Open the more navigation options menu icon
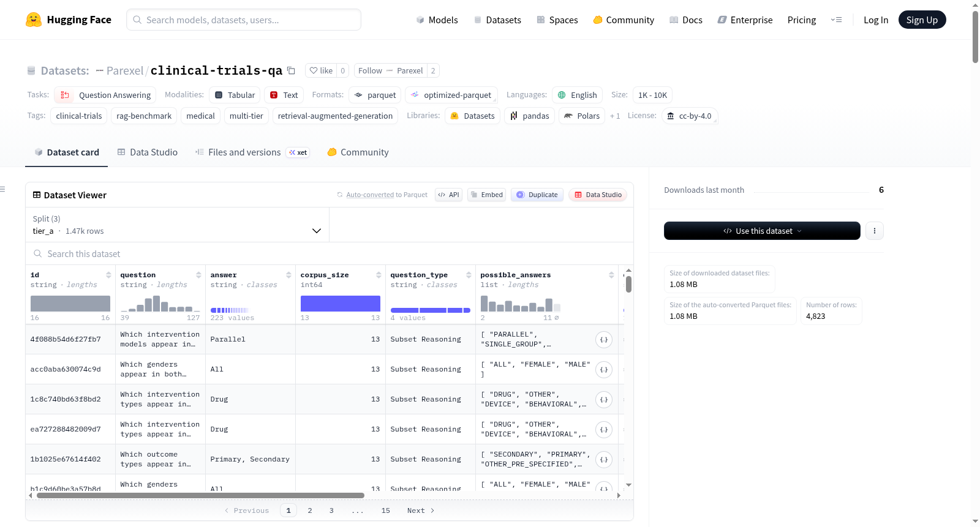This screenshot has width=980, height=527. [836, 20]
